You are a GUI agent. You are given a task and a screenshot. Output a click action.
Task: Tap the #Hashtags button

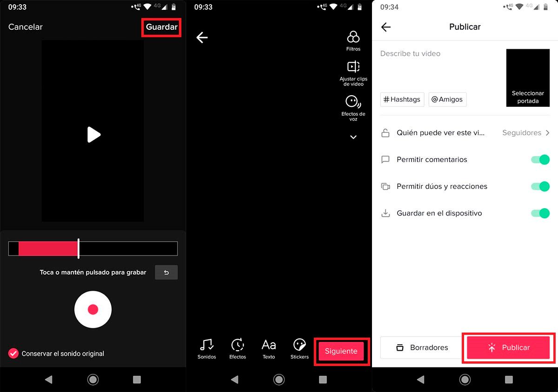[x=402, y=99]
